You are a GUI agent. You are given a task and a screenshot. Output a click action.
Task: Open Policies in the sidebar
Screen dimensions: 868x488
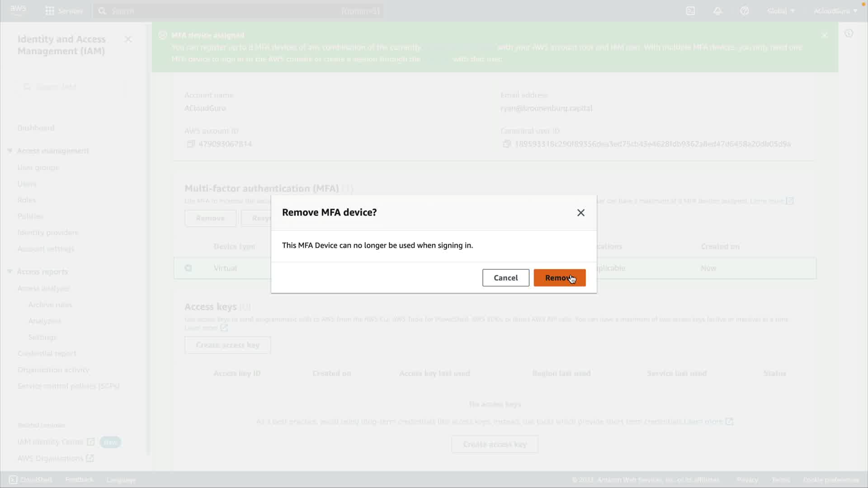[30, 216]
